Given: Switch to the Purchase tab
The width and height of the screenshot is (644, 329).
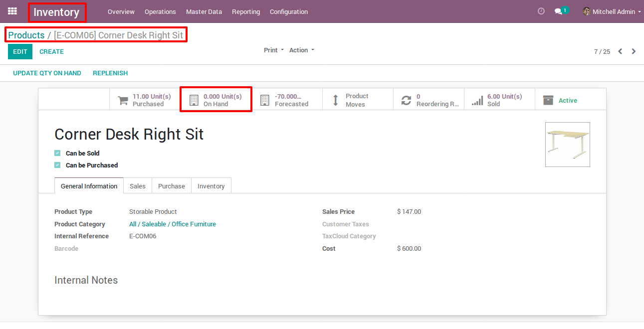Looking at the screenshot, I should coord(172,186).
